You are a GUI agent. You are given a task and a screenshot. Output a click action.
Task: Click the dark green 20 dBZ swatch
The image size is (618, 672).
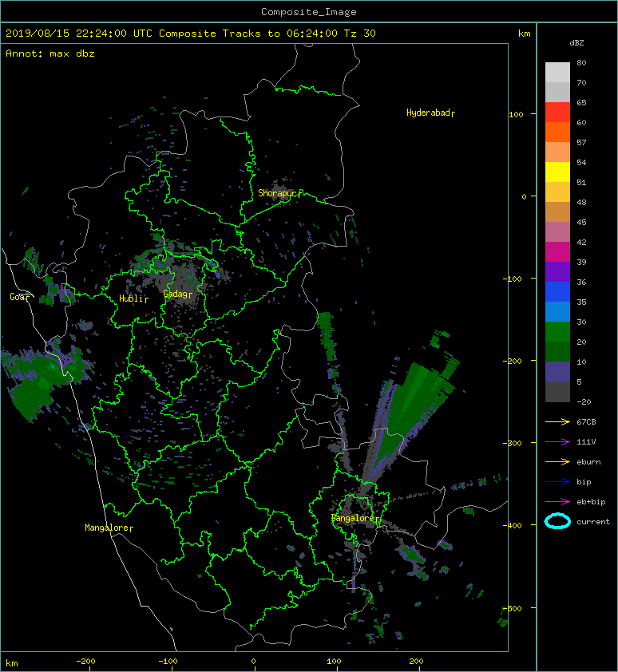(x=557, y=351)
